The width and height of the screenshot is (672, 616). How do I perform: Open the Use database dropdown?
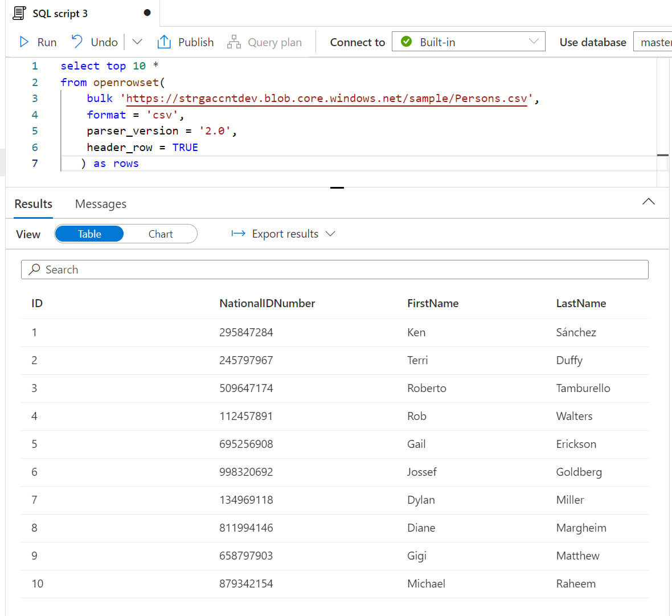pyautogui.click(x=654, y=42)
